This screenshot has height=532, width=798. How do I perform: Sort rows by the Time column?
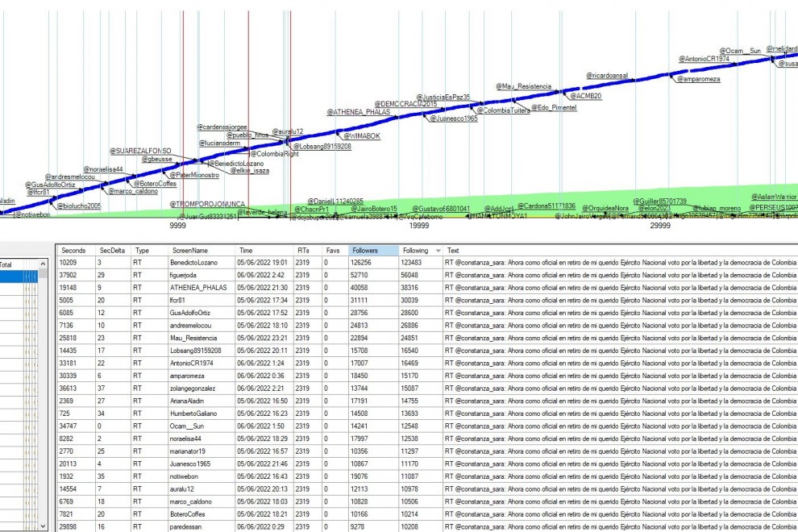pyautogui.click(x=246, y=251)
